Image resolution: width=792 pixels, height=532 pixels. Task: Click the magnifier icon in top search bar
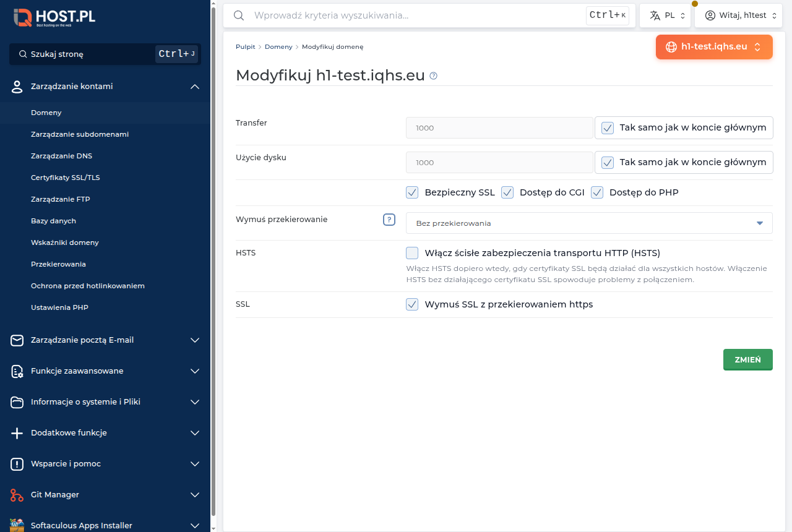[x=238, y=15]
